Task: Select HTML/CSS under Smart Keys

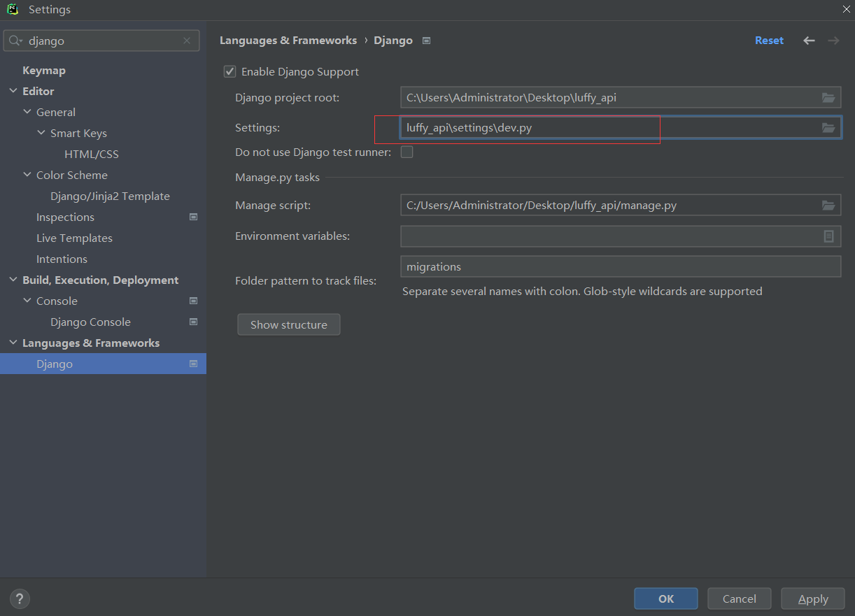Action: 92,155
